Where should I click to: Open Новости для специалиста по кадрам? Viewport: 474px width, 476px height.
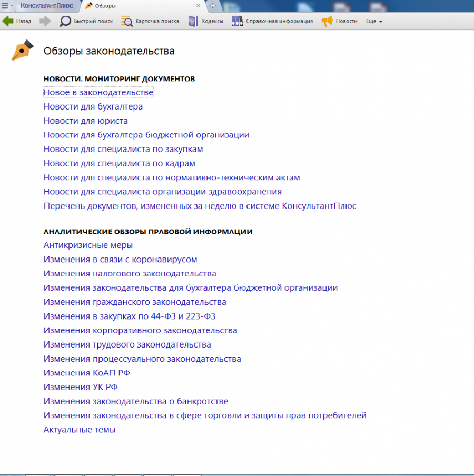coord(119,164)
